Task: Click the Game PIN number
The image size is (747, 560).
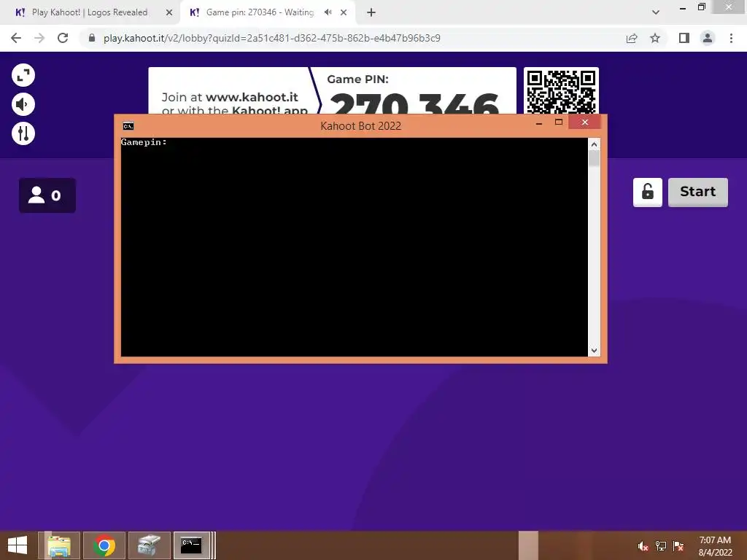Action: [x=414, y=102]
